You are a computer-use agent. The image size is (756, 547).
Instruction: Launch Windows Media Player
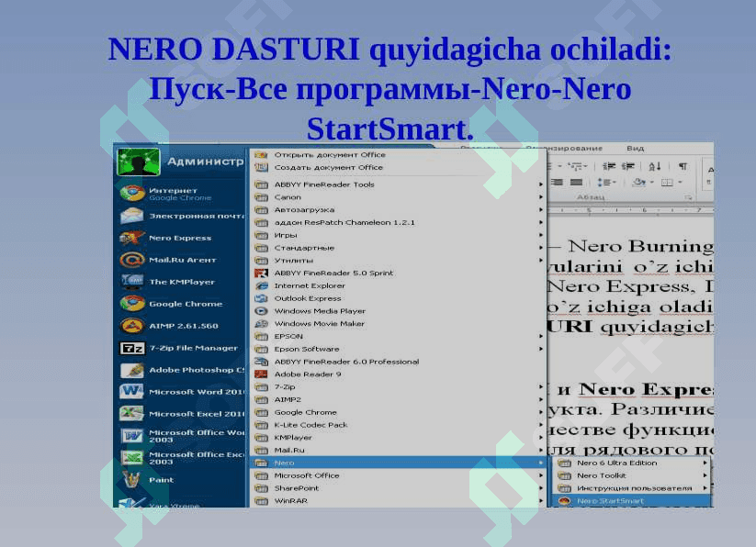pyautogui.click(x=399, y=311)
